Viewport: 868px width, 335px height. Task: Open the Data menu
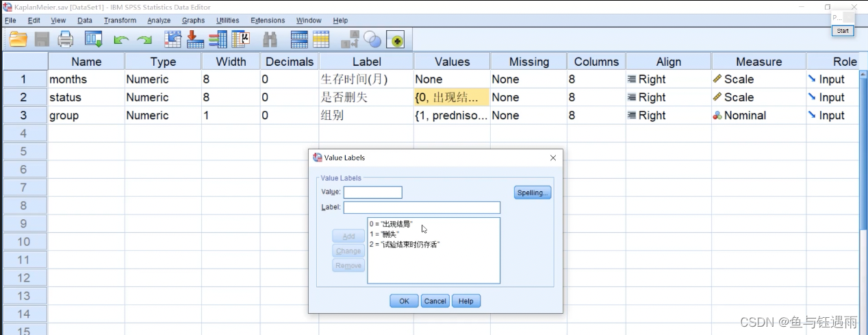point(85,21)
